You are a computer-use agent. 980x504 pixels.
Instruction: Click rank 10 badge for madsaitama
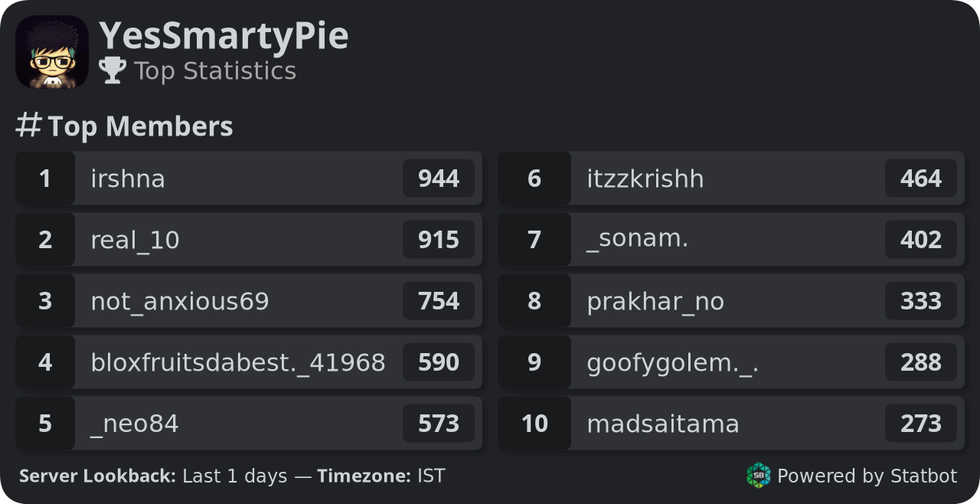pyautogui.click(x=534, y=424)
